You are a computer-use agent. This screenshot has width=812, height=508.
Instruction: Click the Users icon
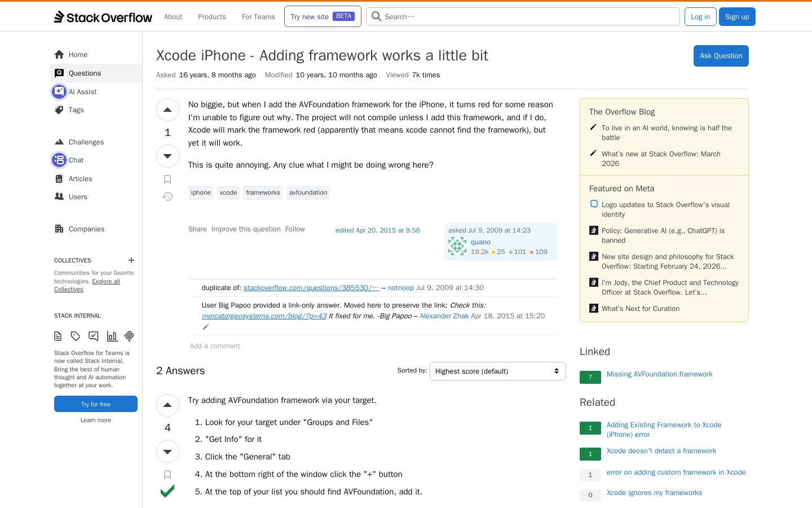coord(59,197)
